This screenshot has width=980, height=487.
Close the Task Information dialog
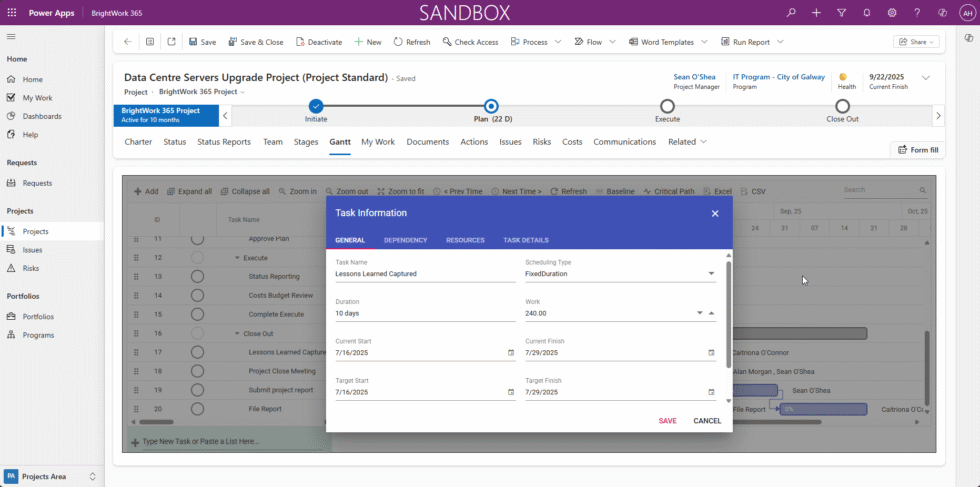(714, 213)
